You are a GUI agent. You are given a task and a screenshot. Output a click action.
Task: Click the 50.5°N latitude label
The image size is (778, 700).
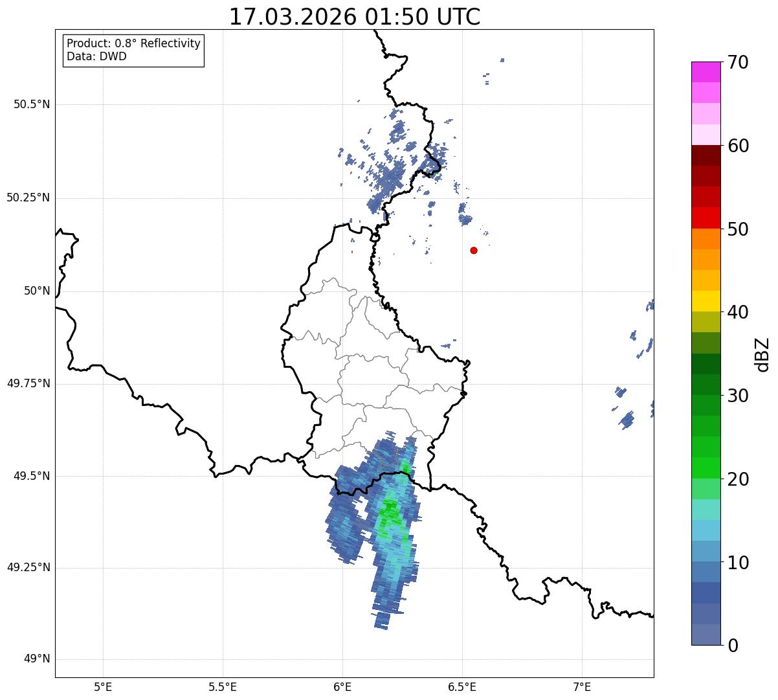coord(32,104)
